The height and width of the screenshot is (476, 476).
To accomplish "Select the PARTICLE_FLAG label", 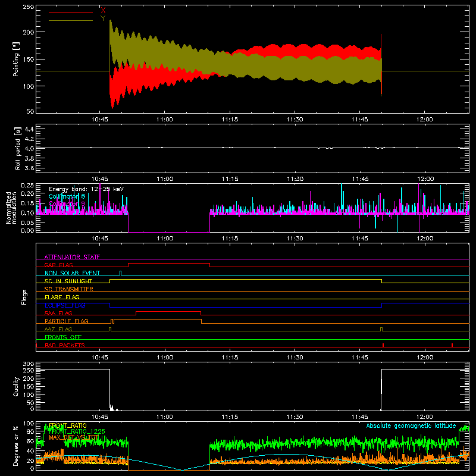I will point(67,321).
